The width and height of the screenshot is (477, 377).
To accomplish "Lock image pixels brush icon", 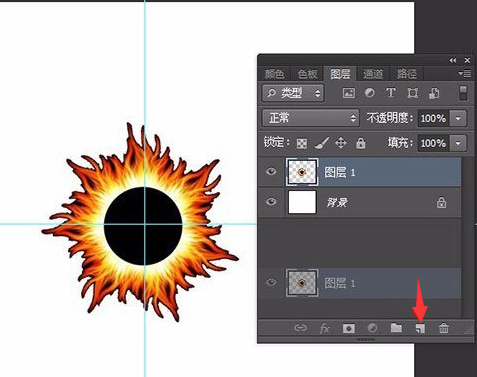I will coord(321,143).
